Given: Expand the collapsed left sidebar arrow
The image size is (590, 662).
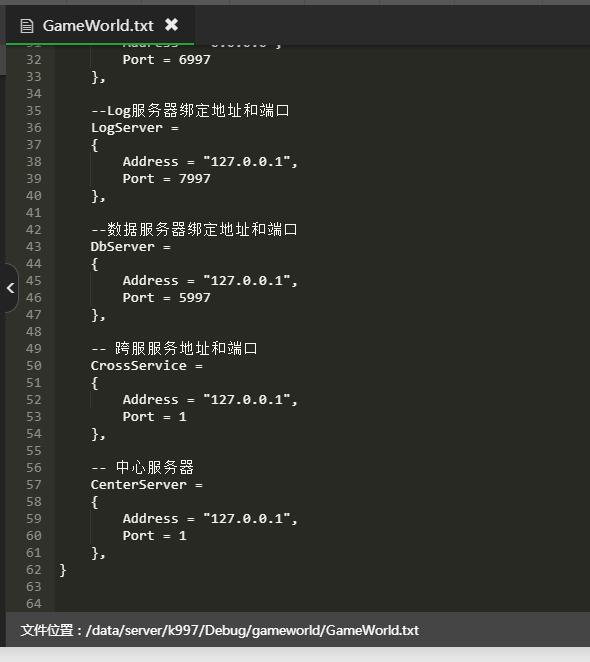Looking at the screenshot, I should click(10, 288).
